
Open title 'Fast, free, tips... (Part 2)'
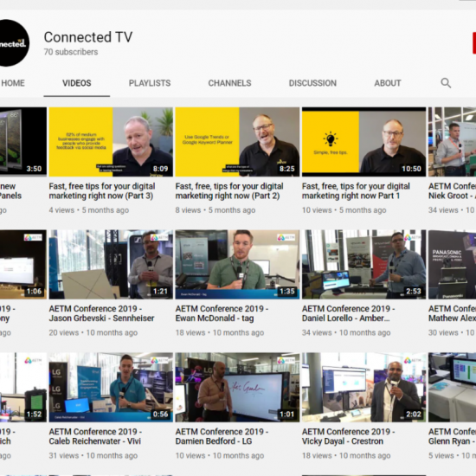[x=229, y=191]
